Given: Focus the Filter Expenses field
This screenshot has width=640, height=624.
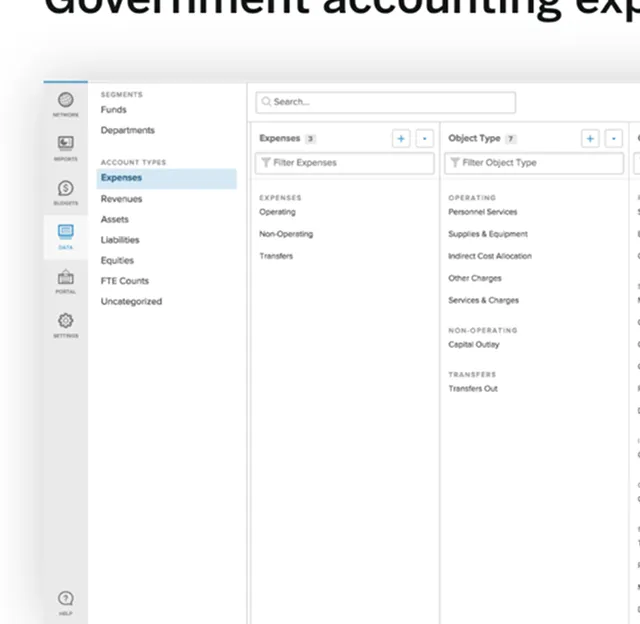Looking at the screenshot, I should tap(344, 163).
